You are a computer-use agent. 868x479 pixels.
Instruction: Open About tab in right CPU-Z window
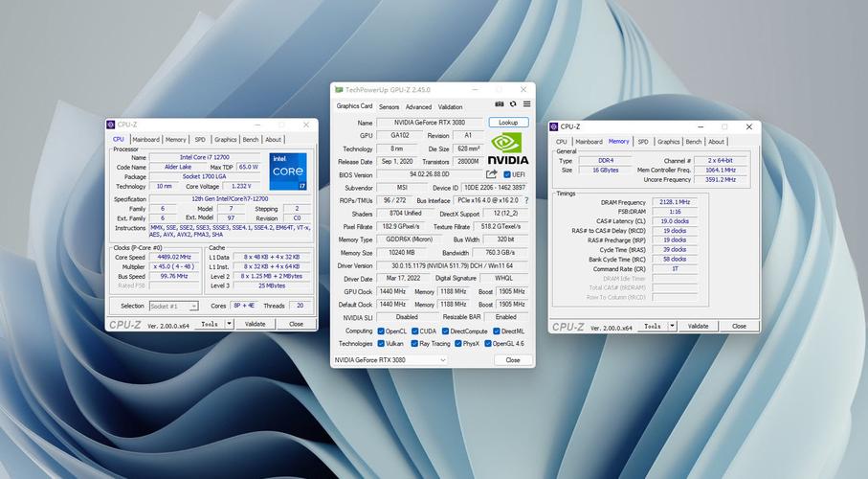point(716,142)
